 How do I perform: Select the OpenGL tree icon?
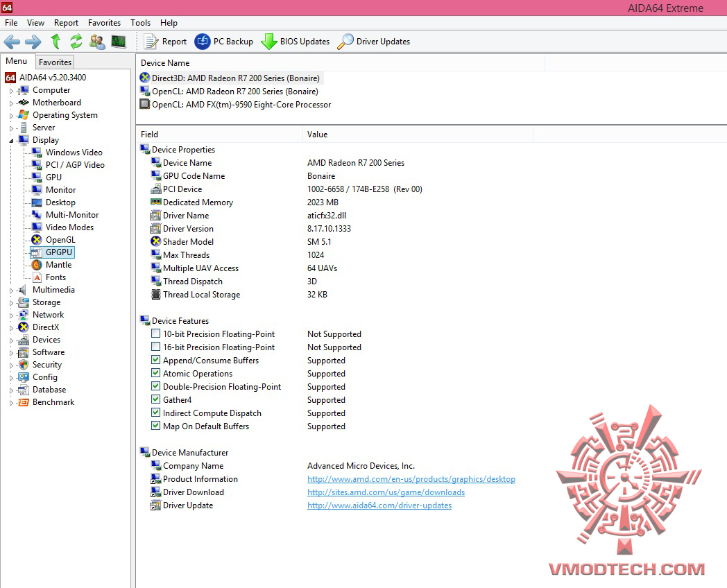coord(37,239)
